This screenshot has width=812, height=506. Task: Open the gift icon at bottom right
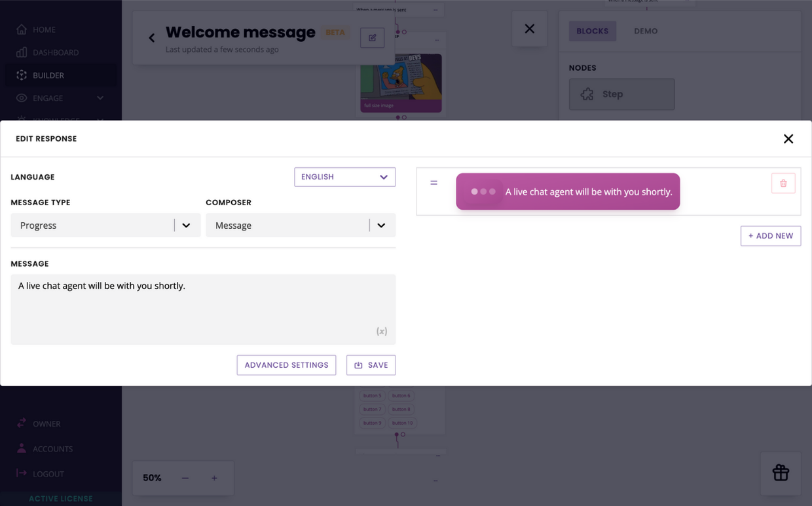pyautogui.click(x=780, y=473)
